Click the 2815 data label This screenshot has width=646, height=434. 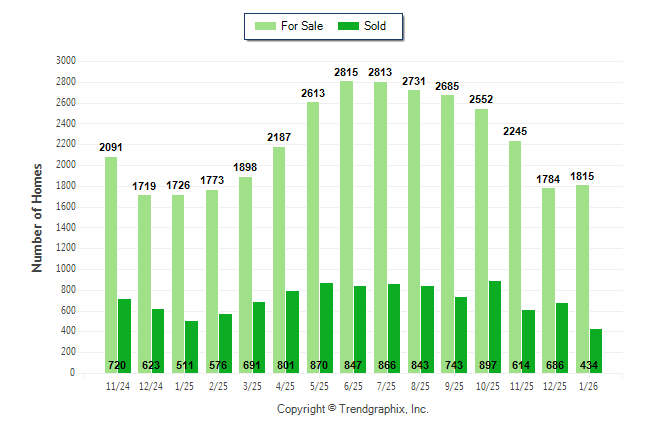point(346,72)
